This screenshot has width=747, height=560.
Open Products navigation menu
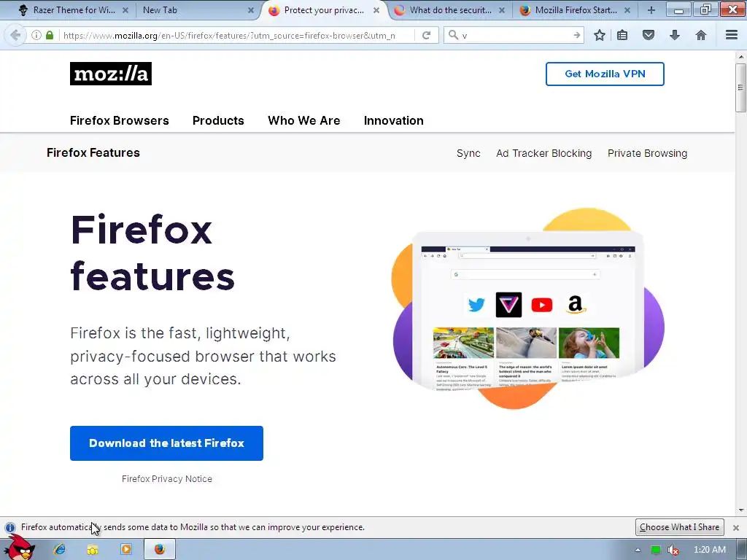tap(218, 120)
